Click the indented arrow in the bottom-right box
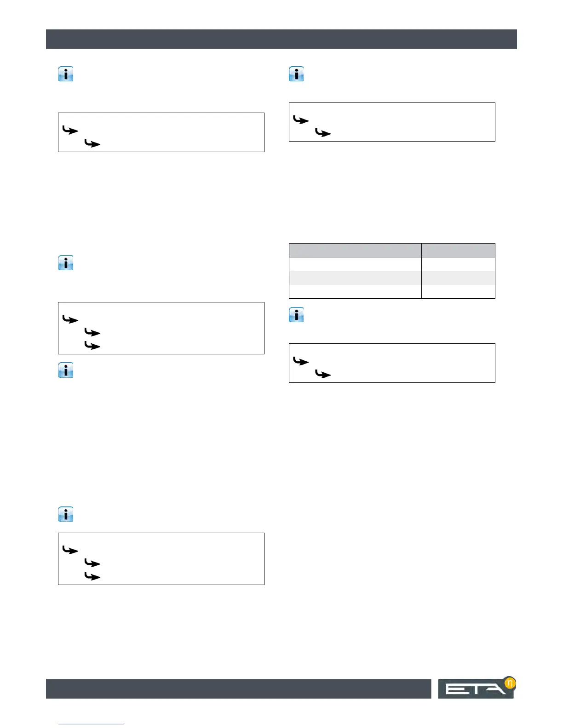This screenshot has height=728, width=563. point(323,375)
